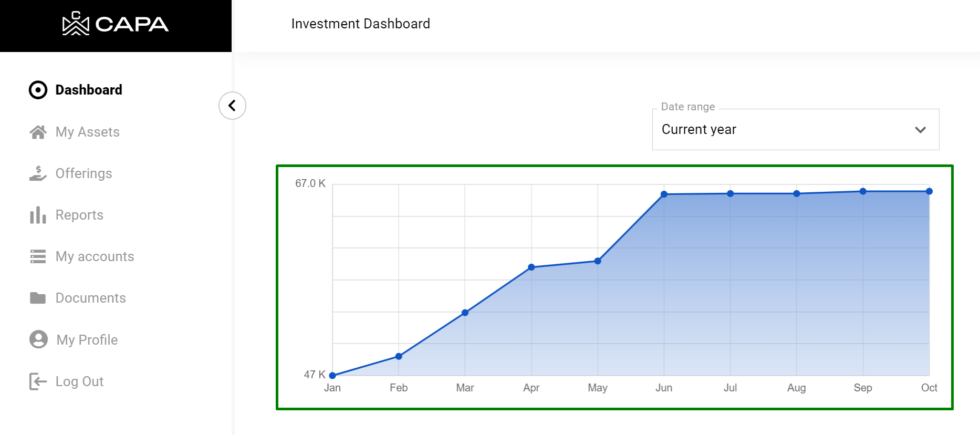Viewport: 980px width, 435px height.
Task: Click the Mar data point on chart
Action: pyautogui.click(x=465, y=313)
